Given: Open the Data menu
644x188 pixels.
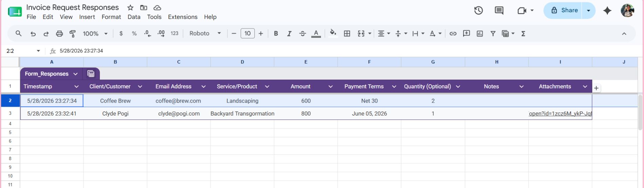Looking at the screenshot, I should point(134,17).
